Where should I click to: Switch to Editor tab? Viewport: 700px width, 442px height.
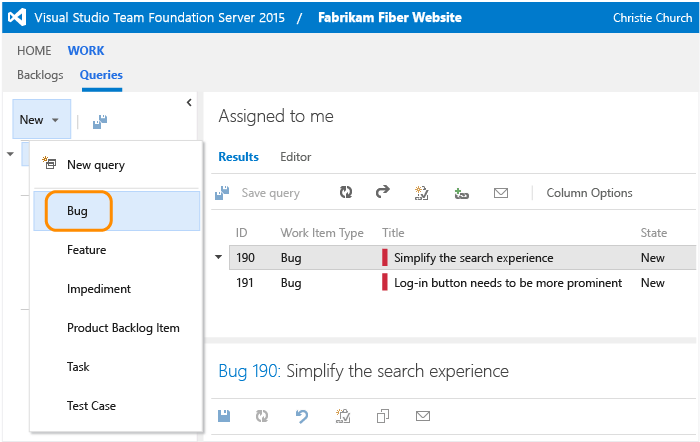pyautogui.click(x=296, y=157)
